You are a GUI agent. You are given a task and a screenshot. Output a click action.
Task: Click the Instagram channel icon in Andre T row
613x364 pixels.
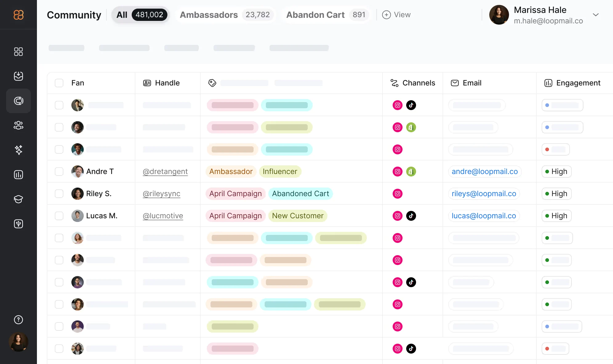click(x=398, y=172)
